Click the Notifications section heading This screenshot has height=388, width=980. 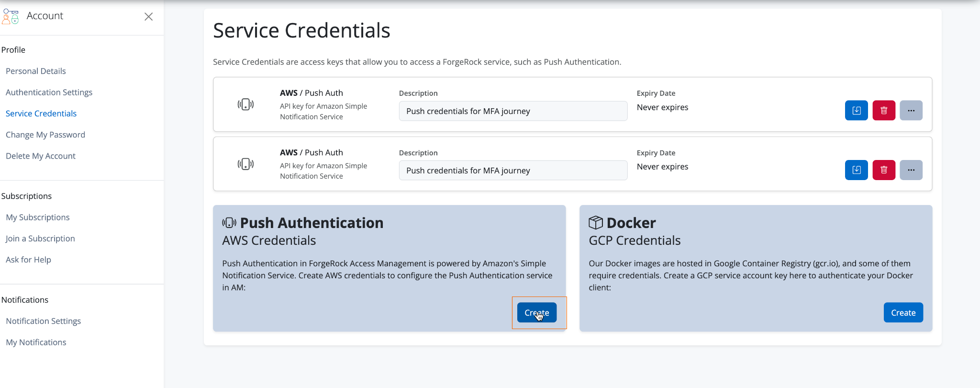[x=25, y=300]
